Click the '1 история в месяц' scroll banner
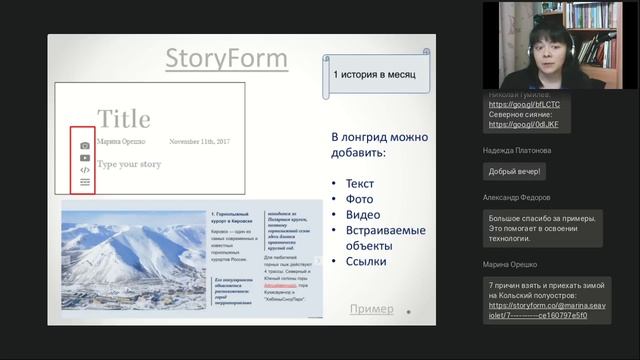 click(376, 74)
